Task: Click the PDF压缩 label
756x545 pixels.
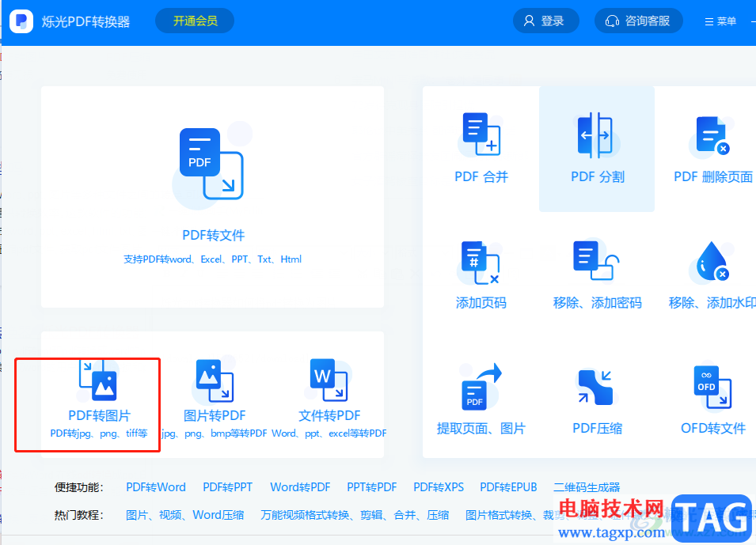Action: [597, 429]
